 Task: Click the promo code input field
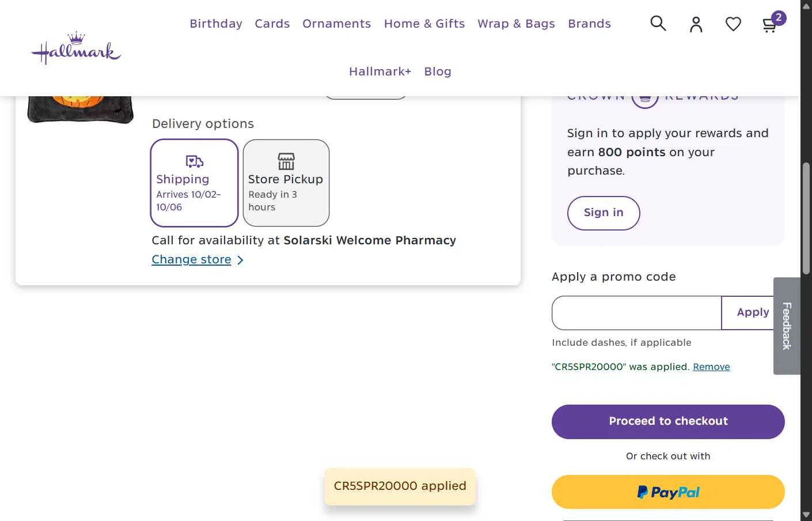pos(636,313)
